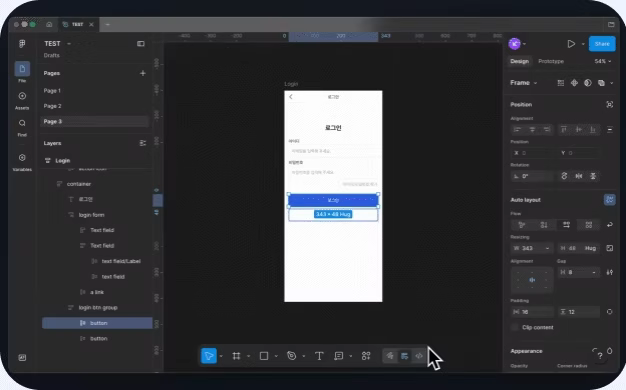The image size is (626, 390).
Task: Select the horizontal flow direction option
Action: 566,225
